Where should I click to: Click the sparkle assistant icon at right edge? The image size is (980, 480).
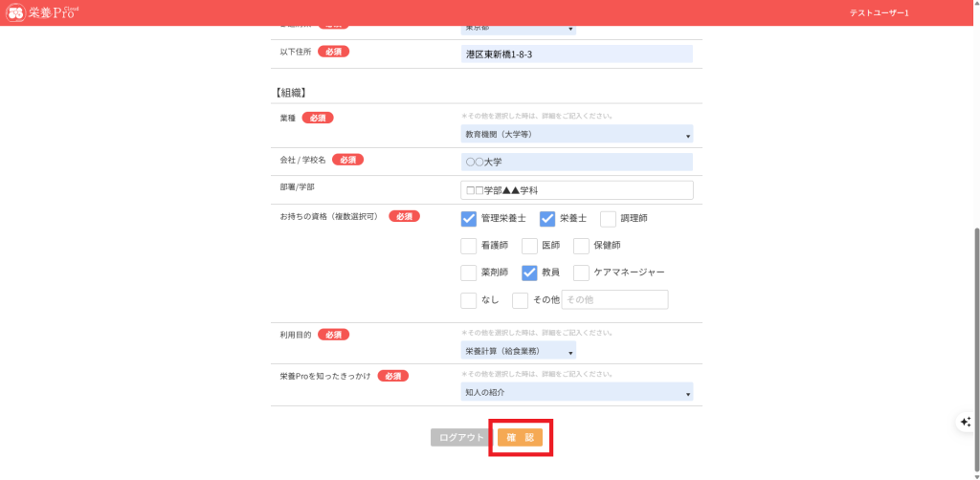(967, 422)
